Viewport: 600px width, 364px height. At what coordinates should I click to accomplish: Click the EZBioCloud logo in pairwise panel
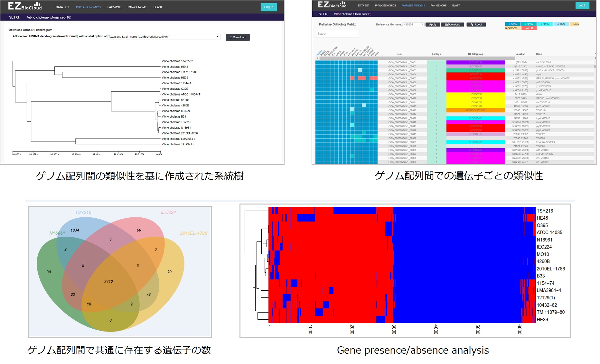[x=332, y=5]
